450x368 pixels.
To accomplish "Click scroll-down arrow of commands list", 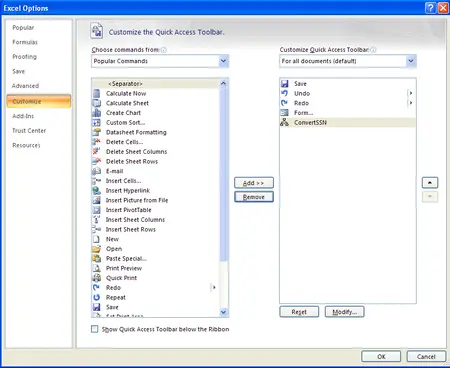I will coord(223,312).
